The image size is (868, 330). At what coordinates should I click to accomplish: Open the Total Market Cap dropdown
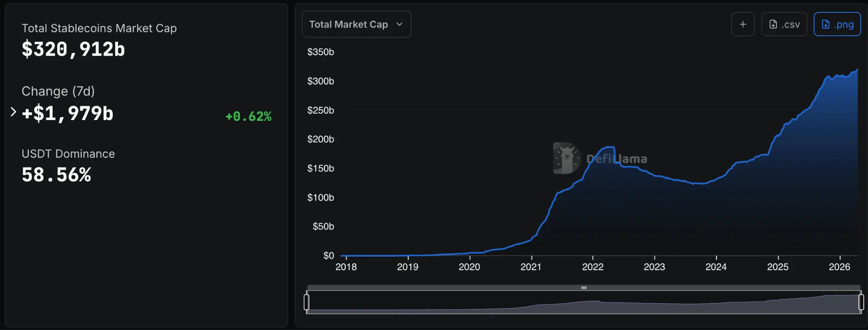point(356,24)
